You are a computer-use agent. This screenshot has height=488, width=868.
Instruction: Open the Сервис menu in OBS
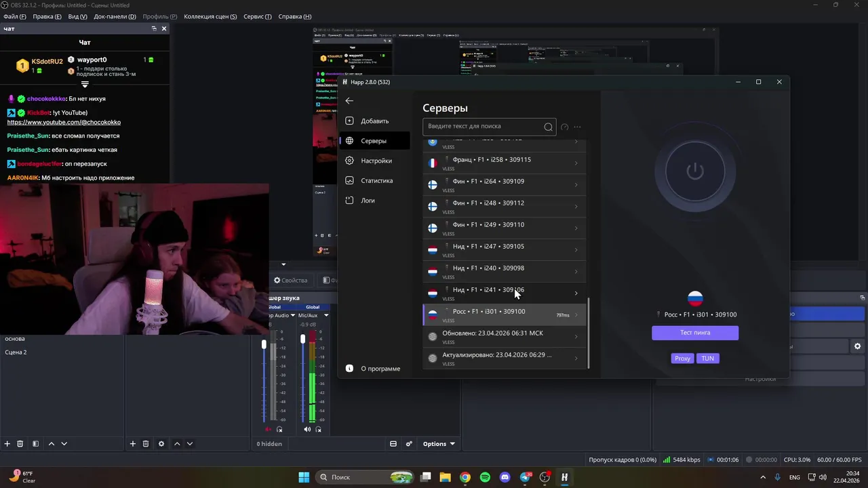(258, 16)
